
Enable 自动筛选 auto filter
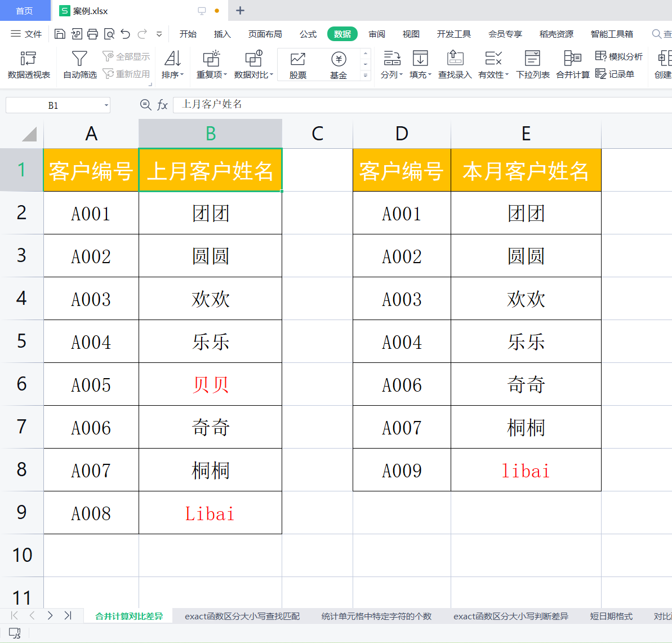80,65
